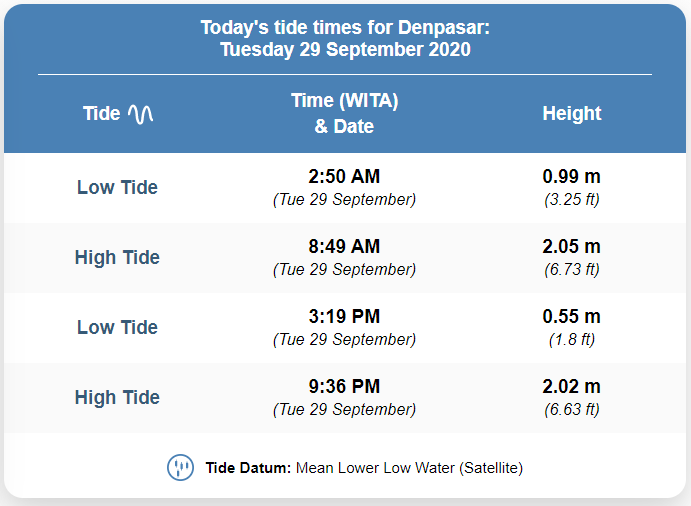This screenshot has height=506, width=691.
Task: Select the first Low Tide label
Action: (117, 187)
